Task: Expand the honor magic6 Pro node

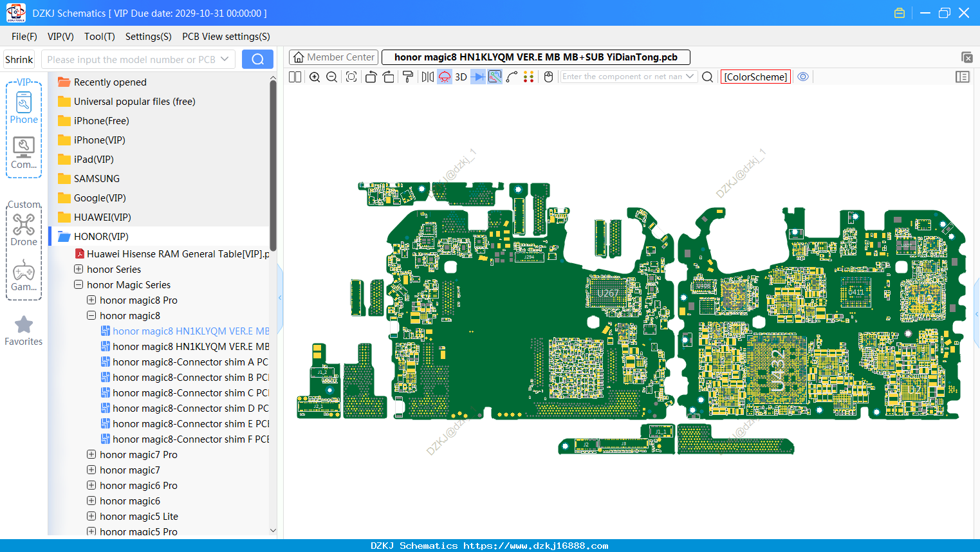Action: (x=91, y=485)
